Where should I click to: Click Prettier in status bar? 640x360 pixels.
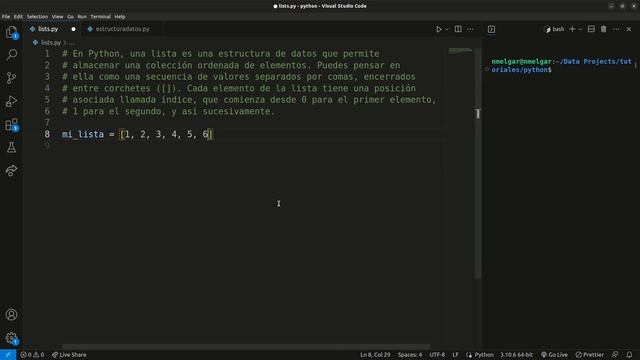click(x=589, y=355)
